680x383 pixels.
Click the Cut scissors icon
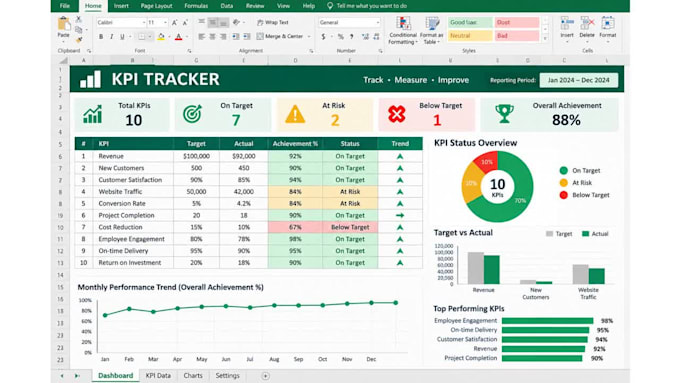pyautogui.click(x=78, y=20)
